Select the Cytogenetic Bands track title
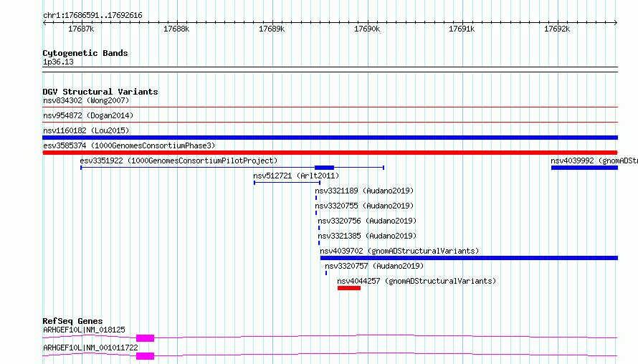The image size is (638, 364). (x=85, y=53)
